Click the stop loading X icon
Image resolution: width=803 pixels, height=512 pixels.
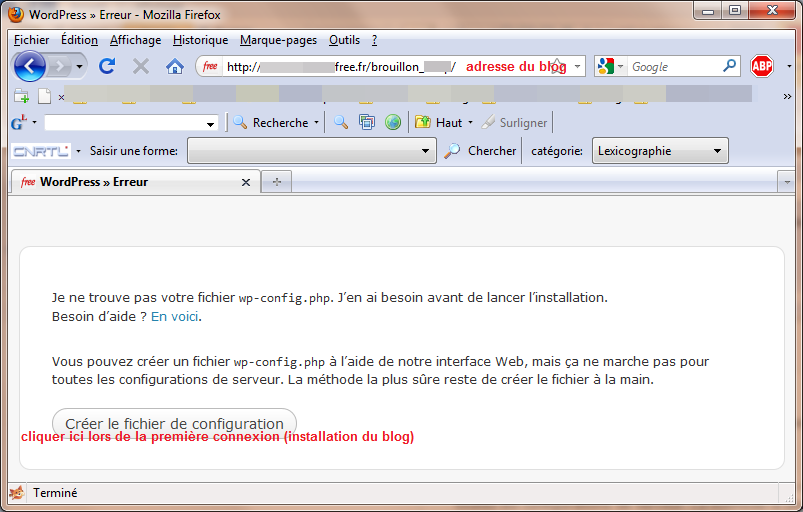coord(141,66)
